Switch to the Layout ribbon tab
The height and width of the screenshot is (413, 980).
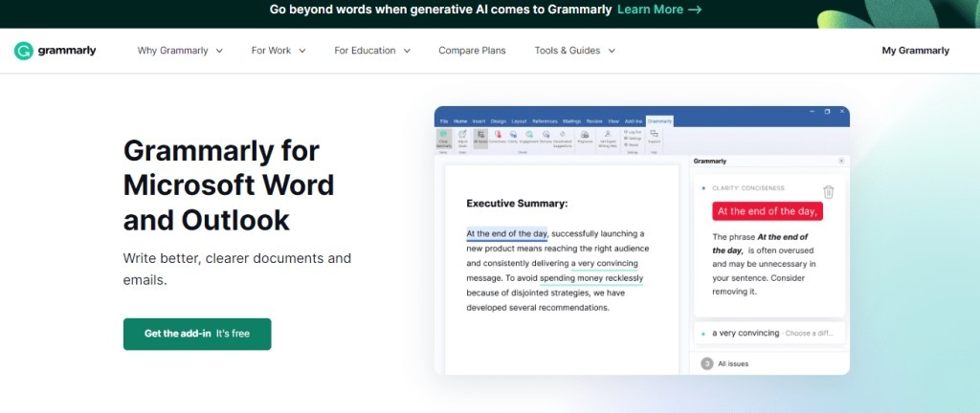519,121
